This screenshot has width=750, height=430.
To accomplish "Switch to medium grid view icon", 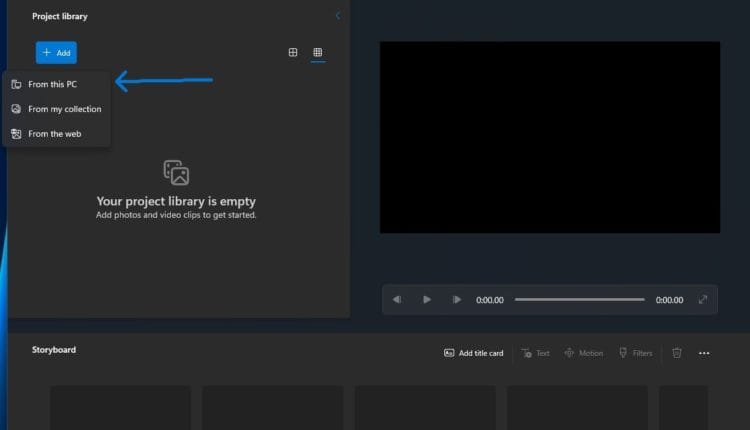I will click(293, 52).
